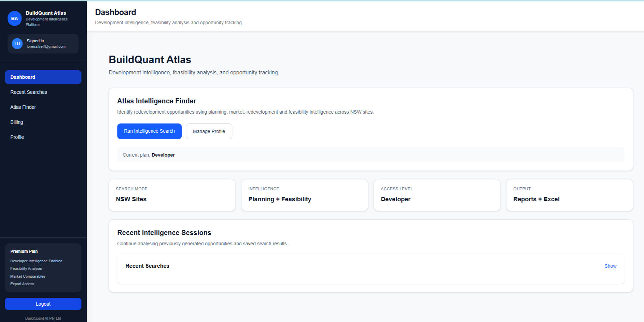This screenshot has height=322, width=644.
Task: Open the Billing page
Action: tap(43, 122)
